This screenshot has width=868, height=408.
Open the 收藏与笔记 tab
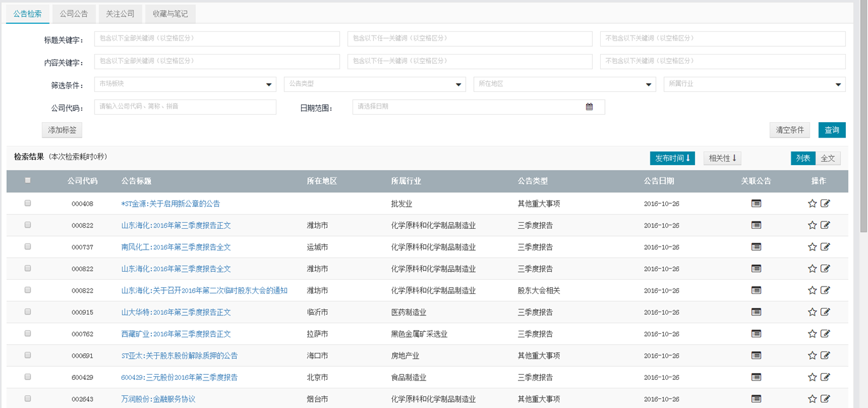click(170, 13)
